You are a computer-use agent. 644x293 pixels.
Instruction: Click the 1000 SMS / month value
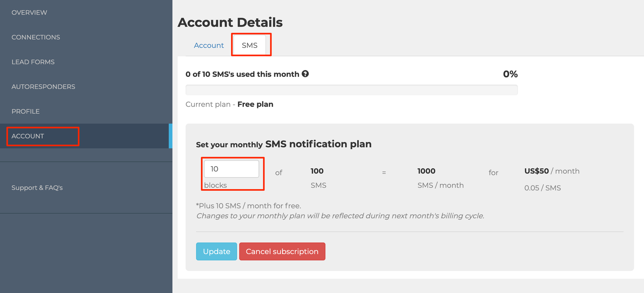427,171
